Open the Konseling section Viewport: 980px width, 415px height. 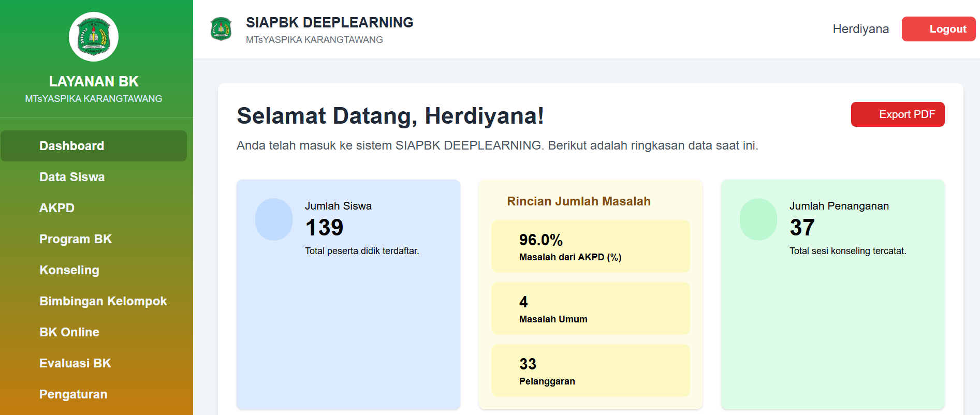94,270
